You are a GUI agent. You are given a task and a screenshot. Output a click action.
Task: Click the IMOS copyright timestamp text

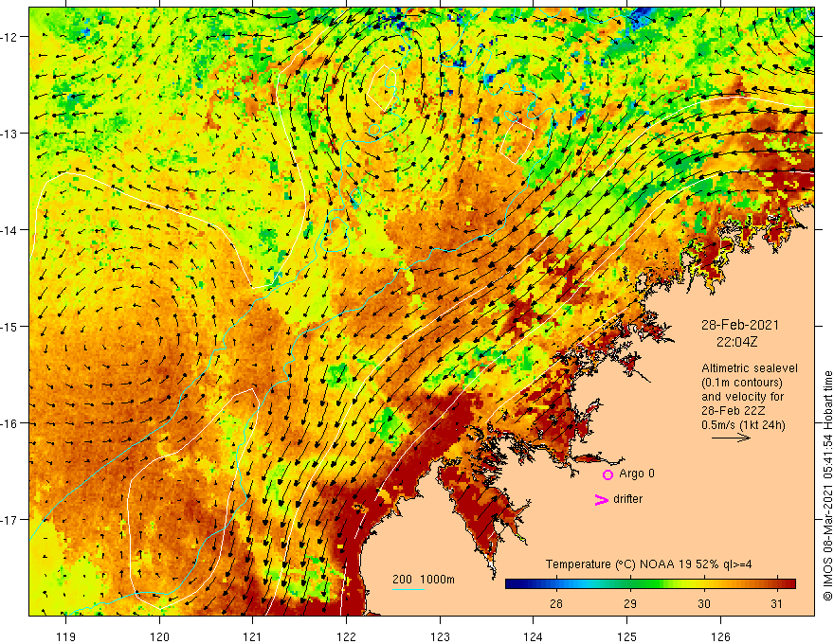click(827, 486)
